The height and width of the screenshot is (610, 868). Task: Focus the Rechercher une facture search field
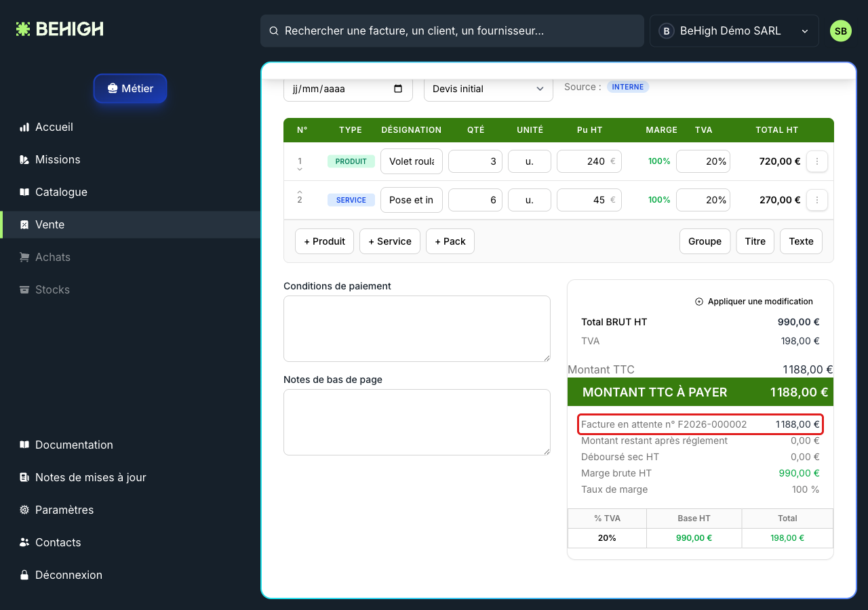pyautogui.click(x=452, y=31)
